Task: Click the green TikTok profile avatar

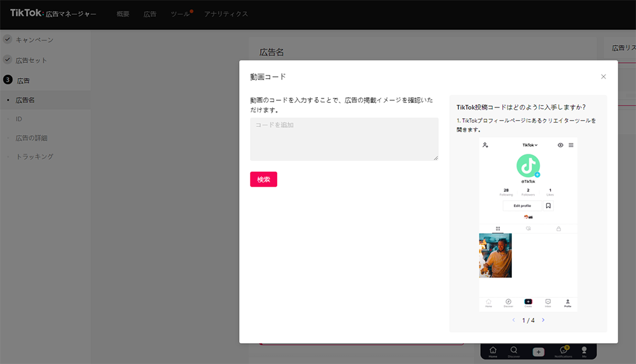Action: 528,165
